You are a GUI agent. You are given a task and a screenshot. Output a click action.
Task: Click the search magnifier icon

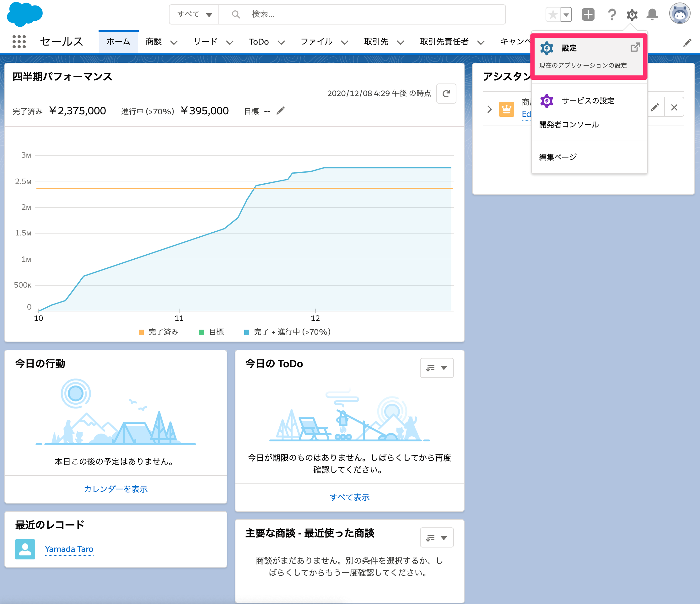coord(236,14)
